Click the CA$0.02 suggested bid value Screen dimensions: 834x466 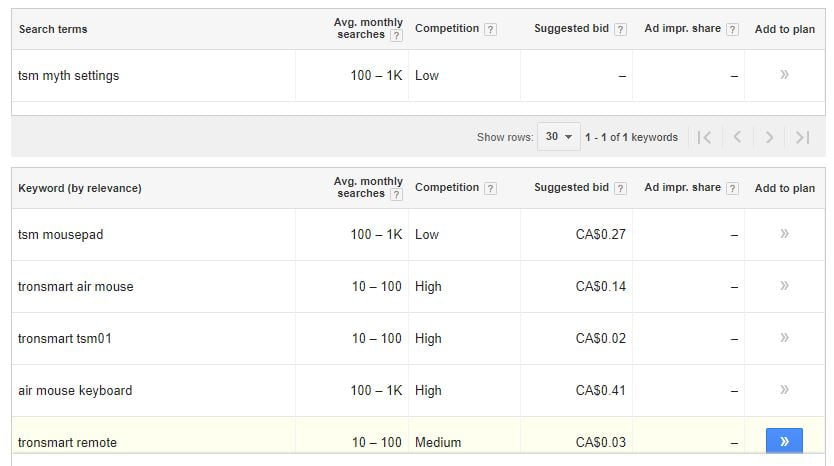(601, 339)
